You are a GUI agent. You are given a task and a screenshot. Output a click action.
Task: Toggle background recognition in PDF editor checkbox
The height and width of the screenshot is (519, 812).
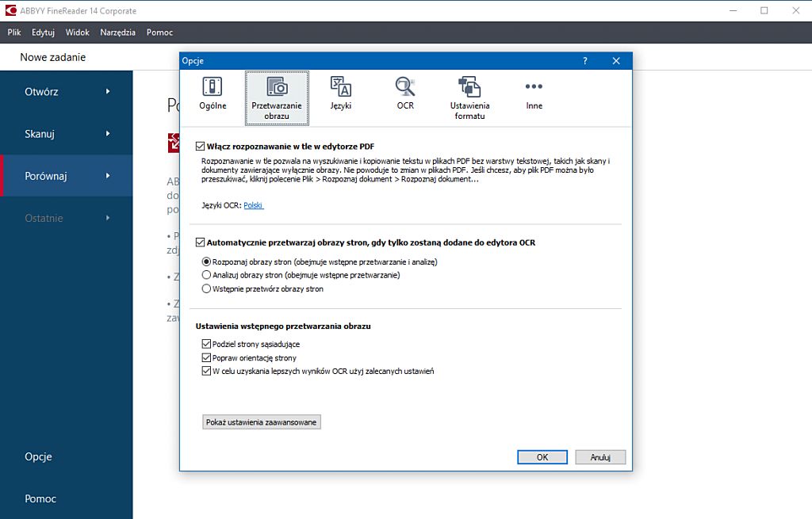click(x=200, y=147)
